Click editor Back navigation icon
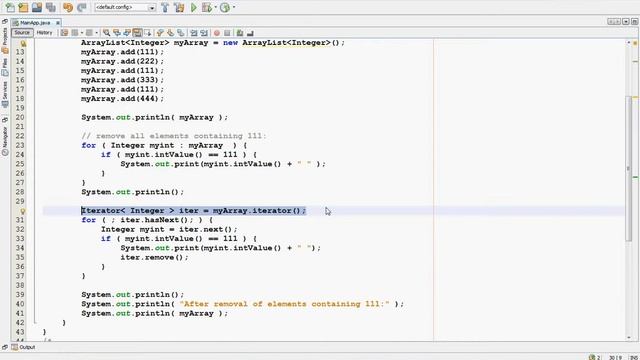 coord(75,33)
